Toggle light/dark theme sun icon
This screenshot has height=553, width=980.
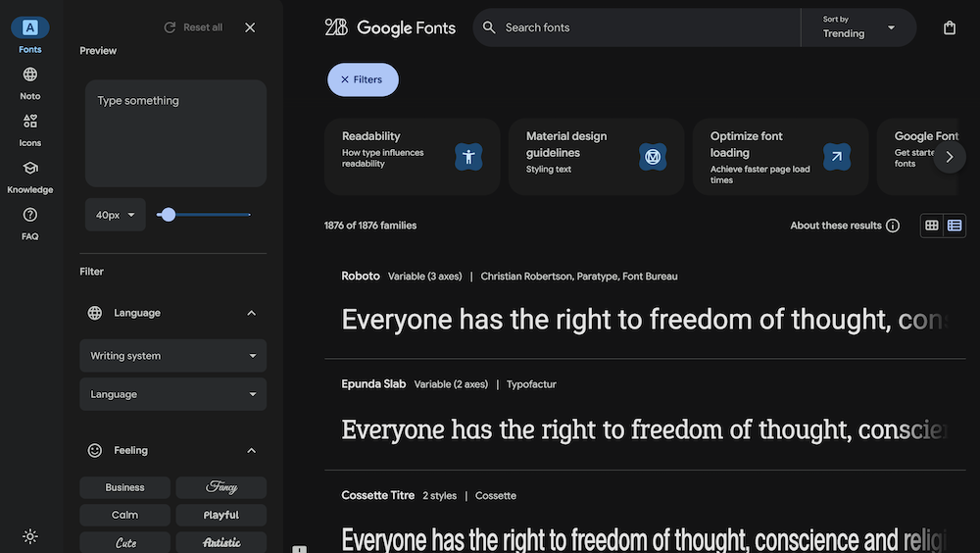tap(30, 536)
